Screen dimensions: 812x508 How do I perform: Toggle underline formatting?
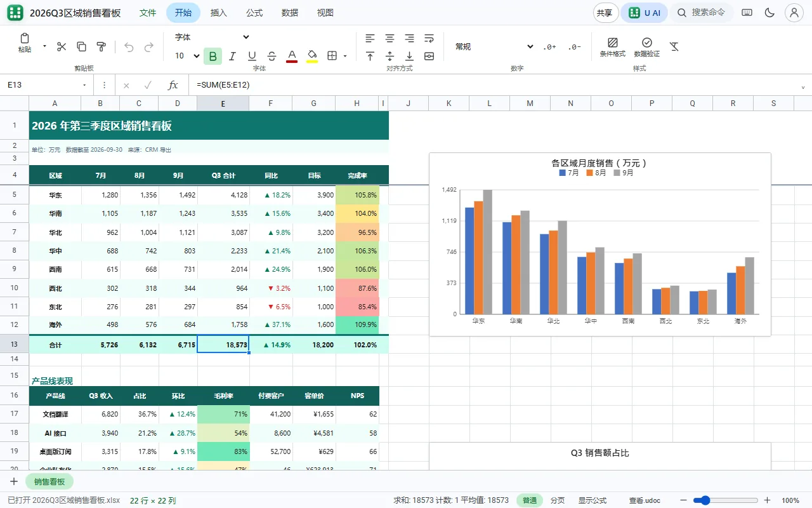point(252,56)
